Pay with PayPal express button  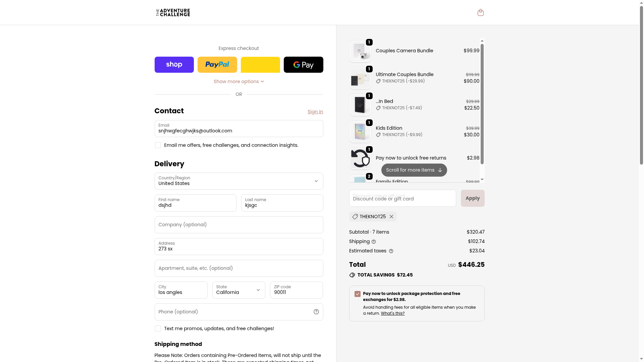(x=217, y=65)
